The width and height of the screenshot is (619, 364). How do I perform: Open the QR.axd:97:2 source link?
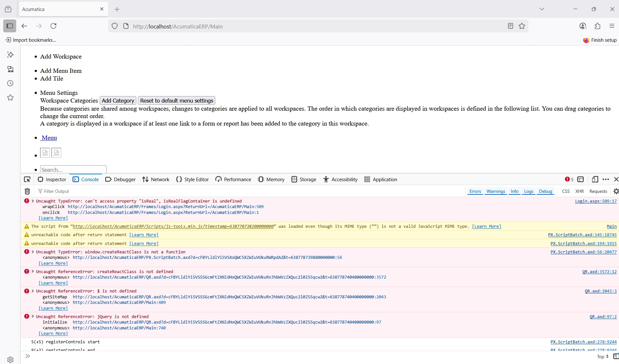(603, 316)
